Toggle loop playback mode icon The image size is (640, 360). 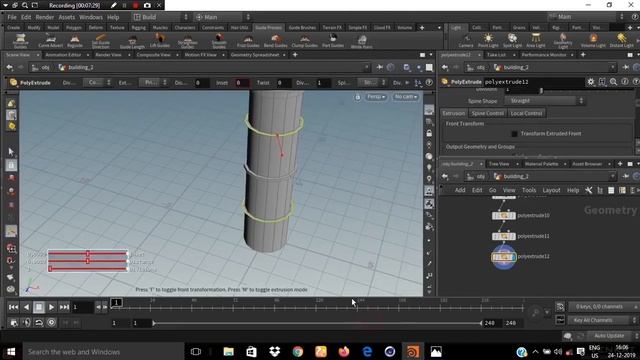tap(39, 322)
